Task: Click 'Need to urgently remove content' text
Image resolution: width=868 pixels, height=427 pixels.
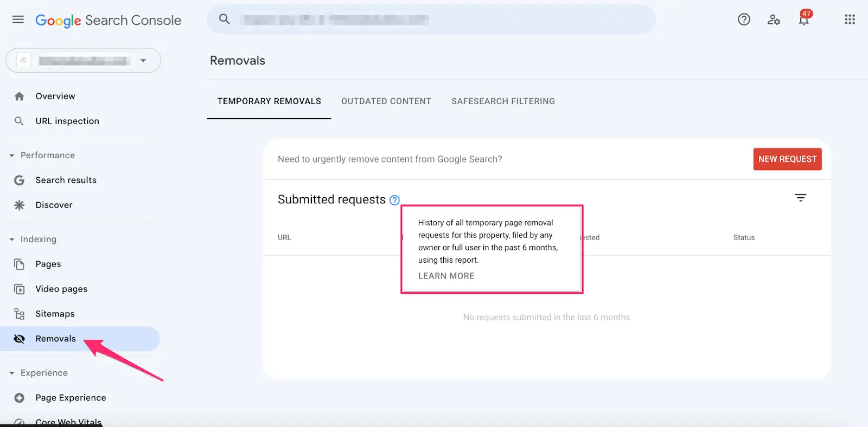Action: click(x=390, y=159)
